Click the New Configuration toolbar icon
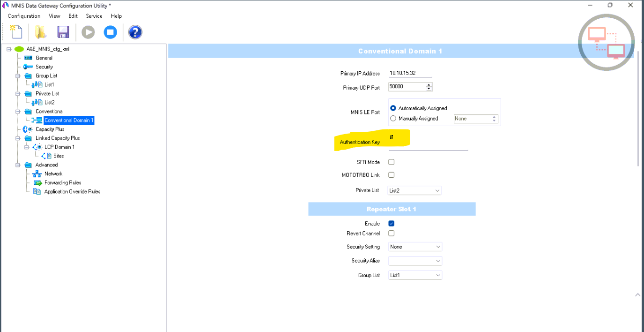644x332 pixels. point(16,32)
